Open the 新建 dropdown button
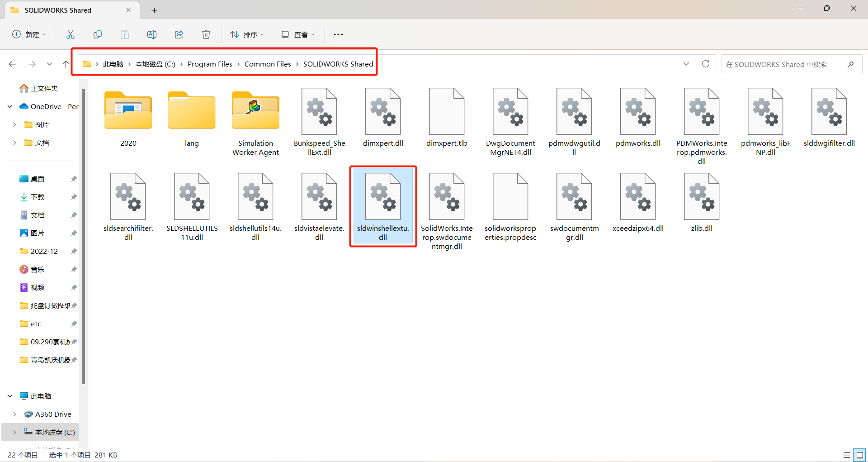The image size is (868, 462). (x=29, y=34)
